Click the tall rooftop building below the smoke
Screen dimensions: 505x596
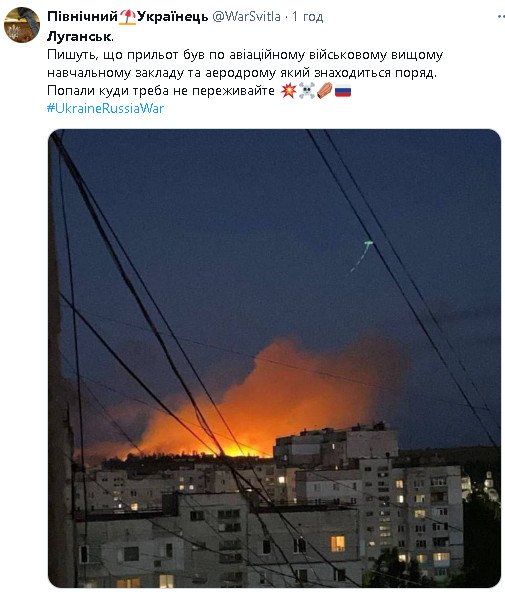pyautogui.click(x=336, y=445)
